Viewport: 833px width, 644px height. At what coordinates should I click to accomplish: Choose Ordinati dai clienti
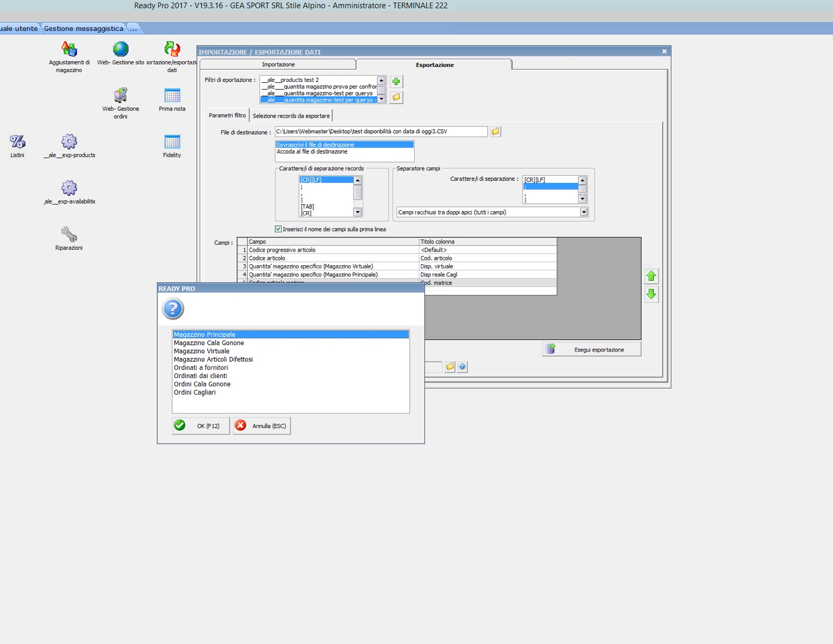(290, 376)
